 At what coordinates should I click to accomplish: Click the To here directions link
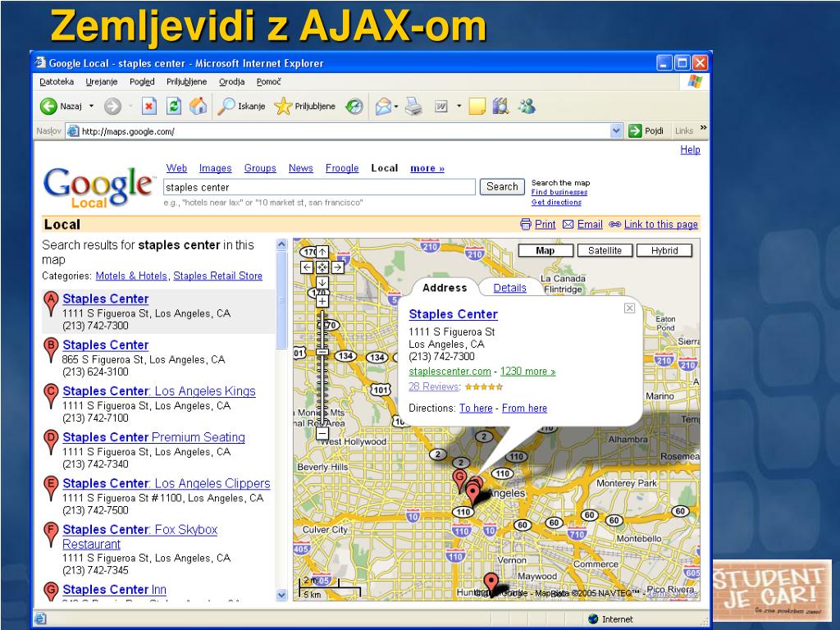[x=476, y=409]
